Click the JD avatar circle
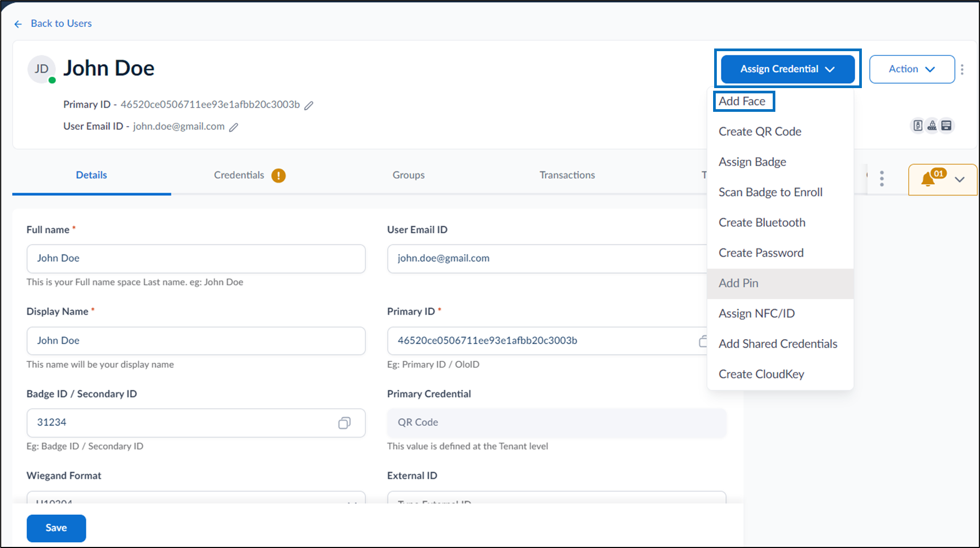This screenshot has width=980, height=548. 42,69
